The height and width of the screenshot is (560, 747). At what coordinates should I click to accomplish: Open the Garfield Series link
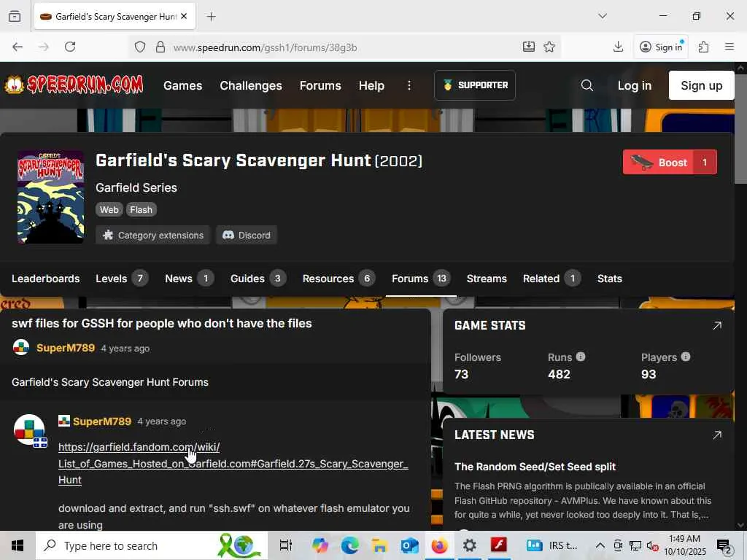(x=136, y=187)
